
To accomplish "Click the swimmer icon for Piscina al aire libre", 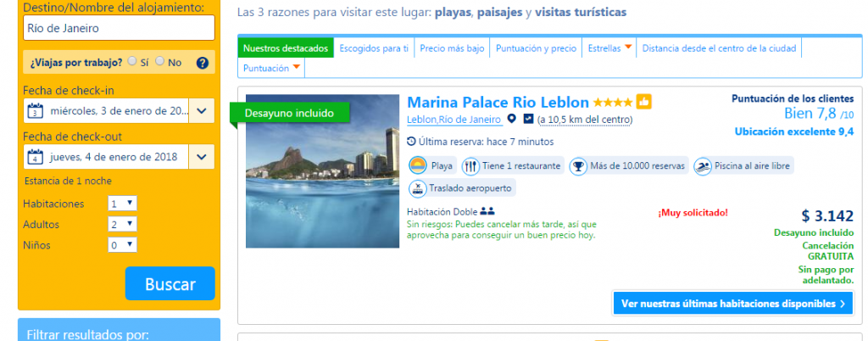I will [703, 165].
